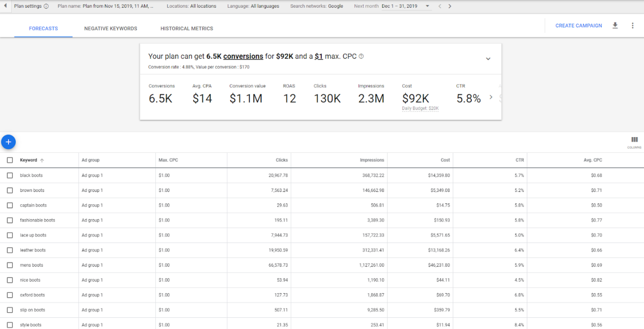Viewport: 644px width, 329px height.
Task: Click the blue plus add keyword button
Action: click(x=8, y=142)
